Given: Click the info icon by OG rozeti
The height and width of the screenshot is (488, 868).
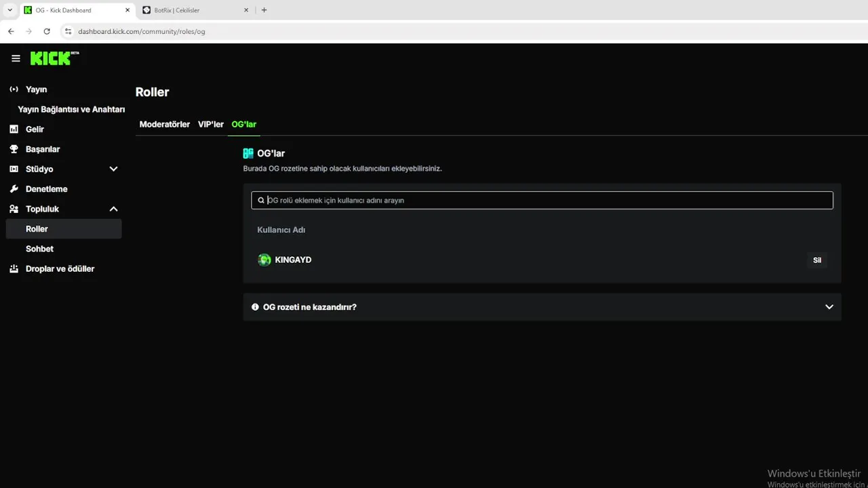Looking at the screenshot, I should click(256, 307).
